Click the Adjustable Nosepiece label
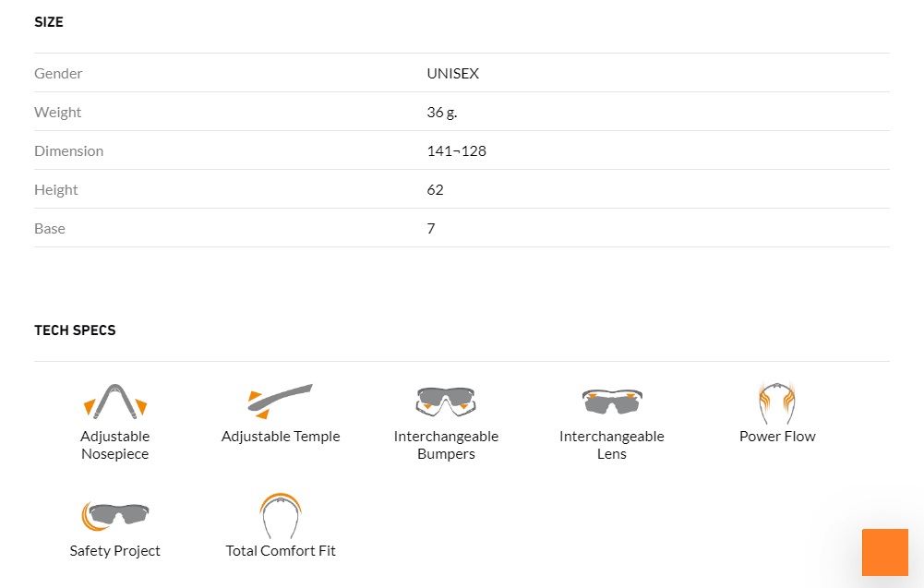 pos(114,445)
